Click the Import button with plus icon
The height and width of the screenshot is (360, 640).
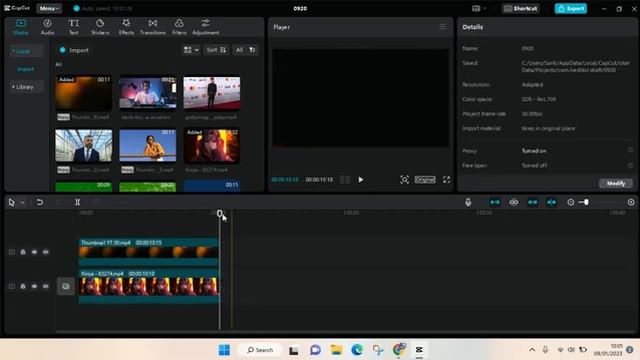pos(74,50)
